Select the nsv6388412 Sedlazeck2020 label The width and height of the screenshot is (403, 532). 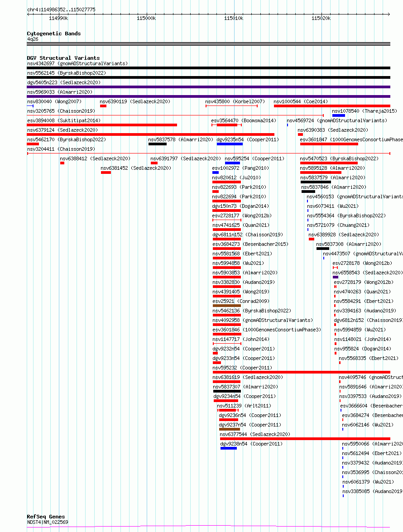(95, 158)
